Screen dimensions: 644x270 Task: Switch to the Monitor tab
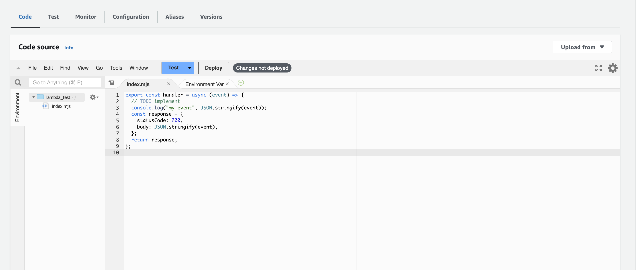click(86, 17)
